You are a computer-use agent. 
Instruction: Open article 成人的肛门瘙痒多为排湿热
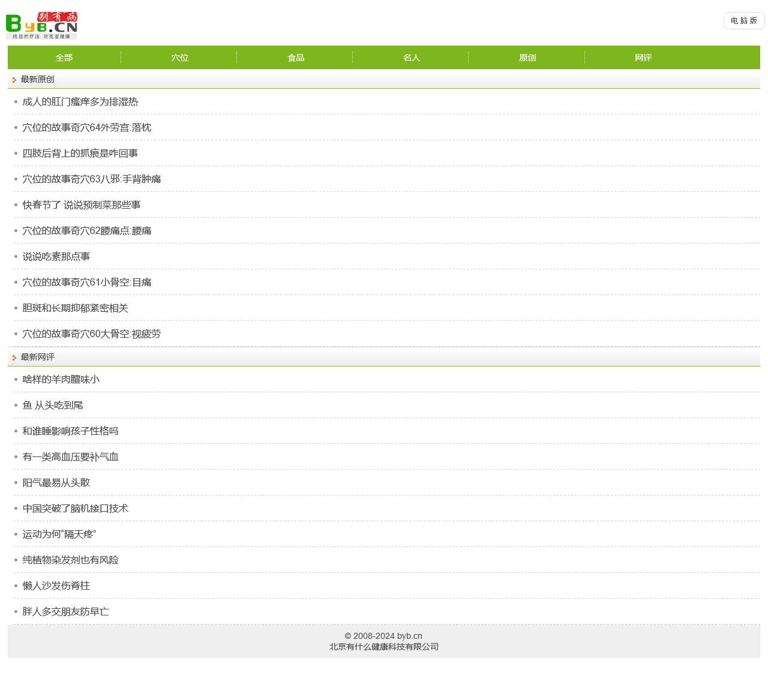click(80, 102)
